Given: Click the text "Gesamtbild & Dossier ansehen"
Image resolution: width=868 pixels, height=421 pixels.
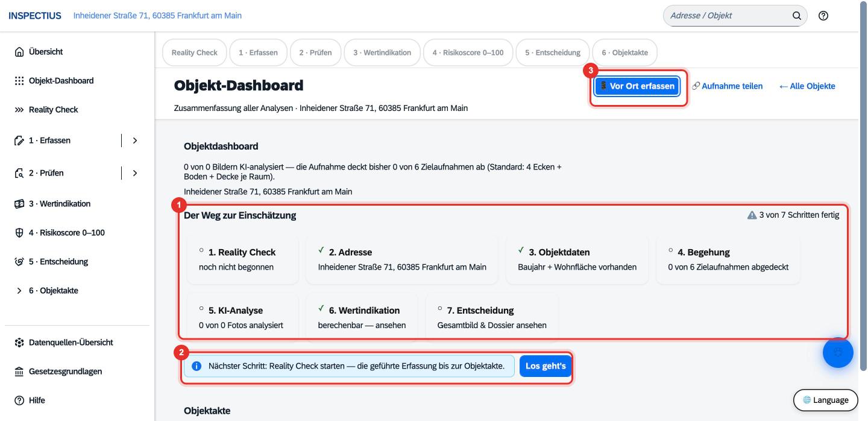Looking at the screenshot, I should (x=492, y=325).
